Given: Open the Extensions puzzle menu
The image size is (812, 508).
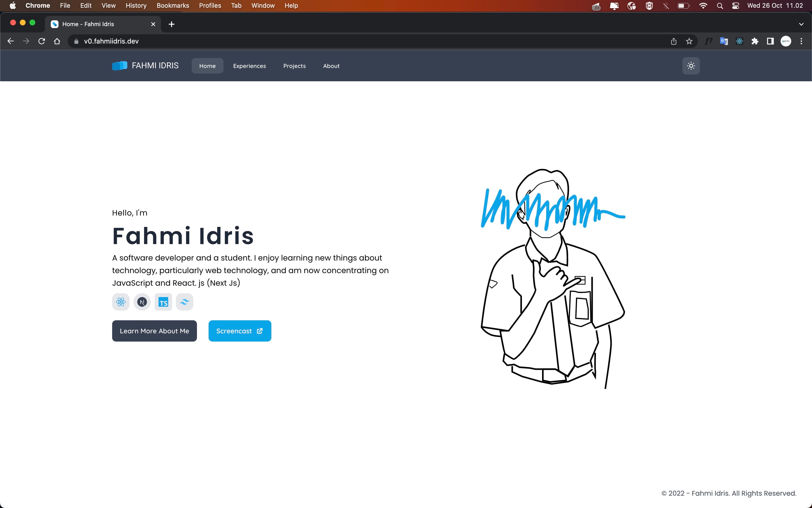Looking at the screenshot, I should tap(755, 41).
